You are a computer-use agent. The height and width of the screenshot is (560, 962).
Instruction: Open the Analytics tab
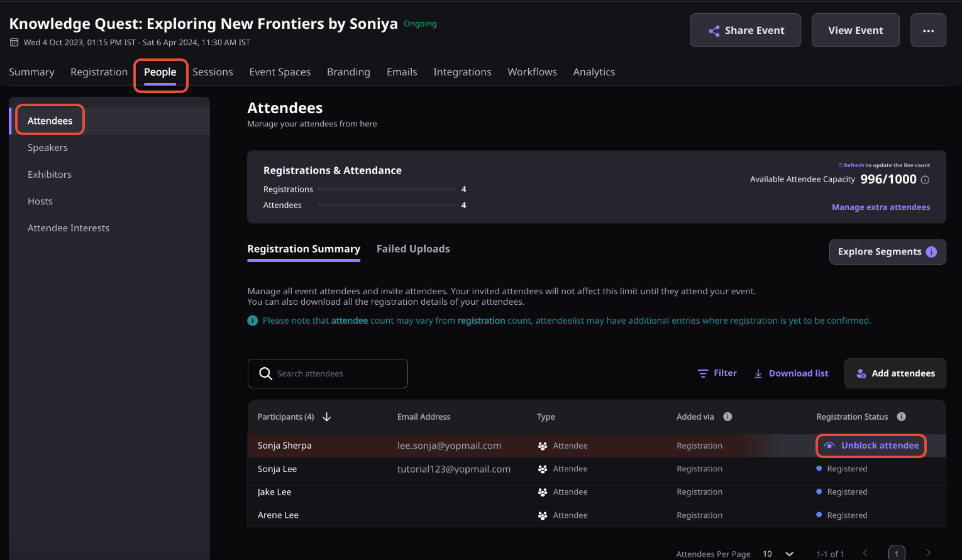pyautogui.click(x=594, y=72)
